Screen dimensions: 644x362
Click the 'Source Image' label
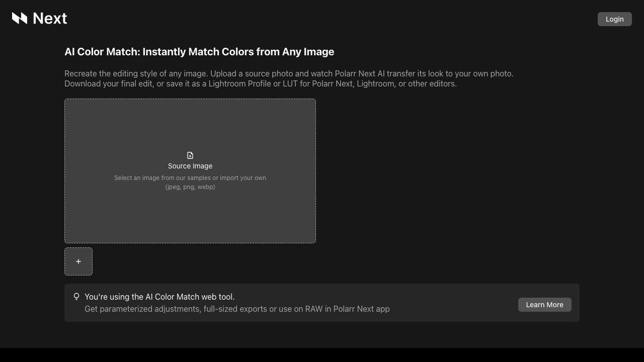(190, 166)
